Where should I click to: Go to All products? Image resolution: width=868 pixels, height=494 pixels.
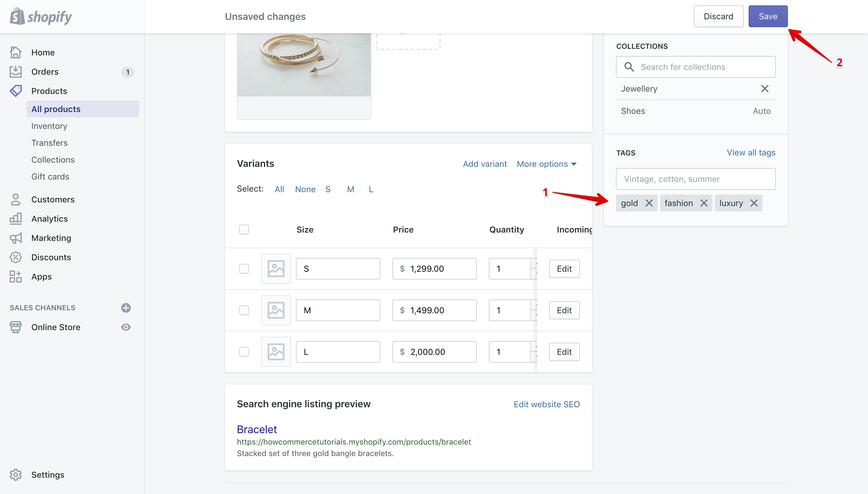[83, 109]
